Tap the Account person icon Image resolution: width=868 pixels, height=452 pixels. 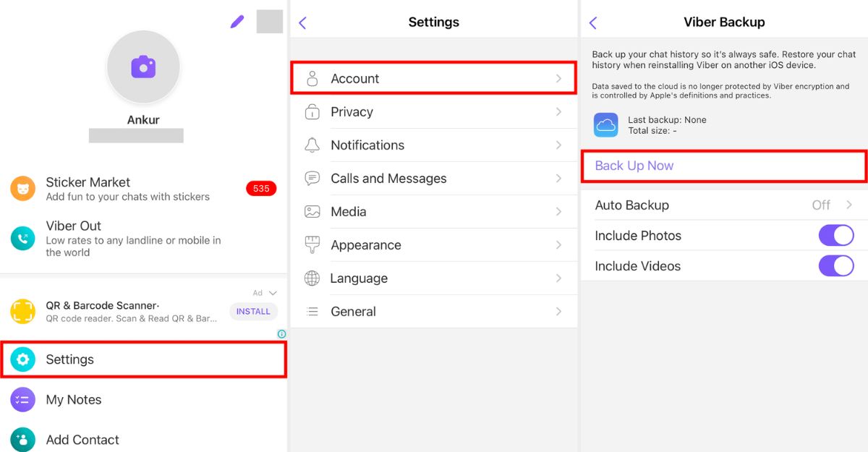click(312, 79)
